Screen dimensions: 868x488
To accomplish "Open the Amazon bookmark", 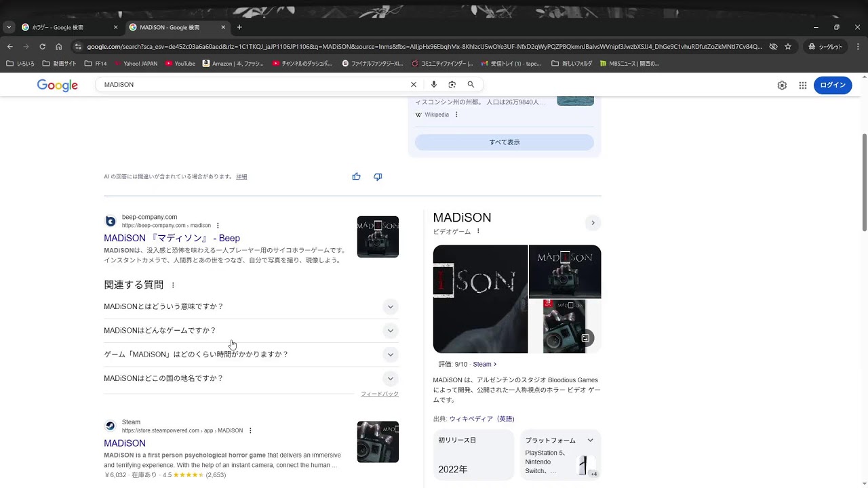I will coord(234,64).
